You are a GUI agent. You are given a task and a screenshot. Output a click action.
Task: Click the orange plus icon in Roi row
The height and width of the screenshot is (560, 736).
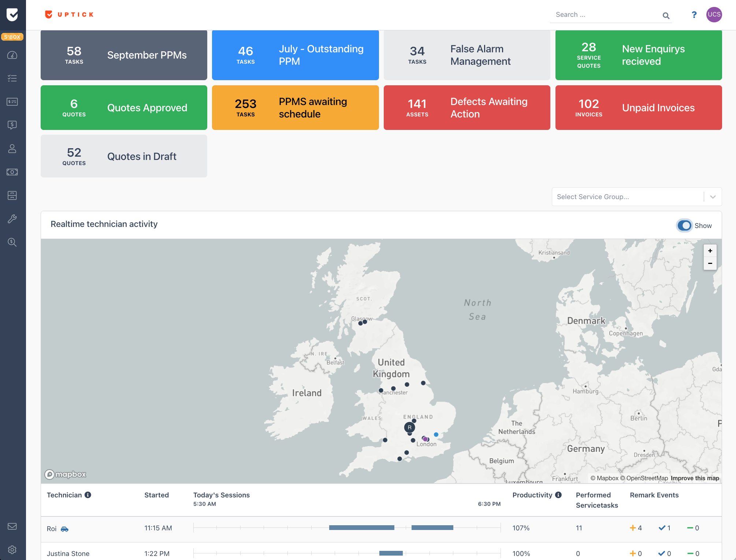633,528
